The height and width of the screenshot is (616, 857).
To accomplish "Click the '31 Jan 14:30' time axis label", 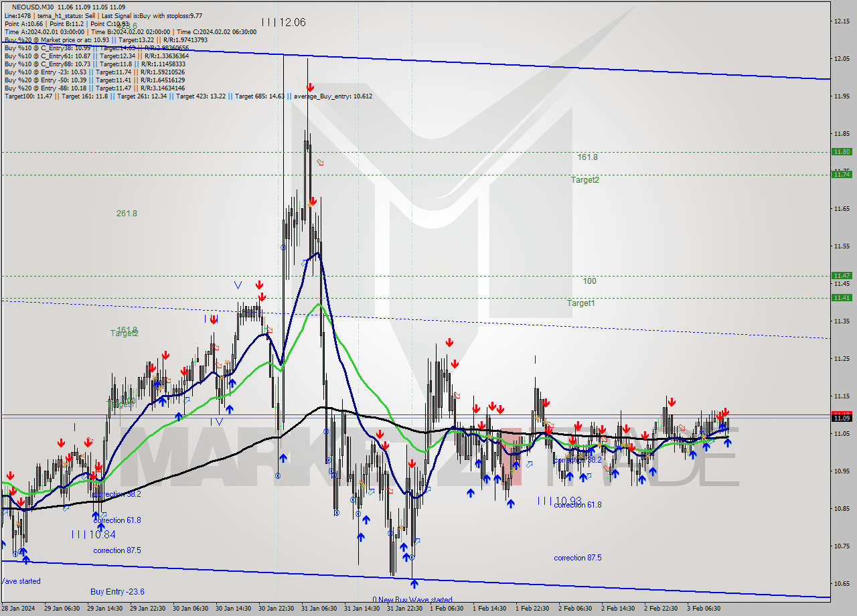I will point(362,609).
